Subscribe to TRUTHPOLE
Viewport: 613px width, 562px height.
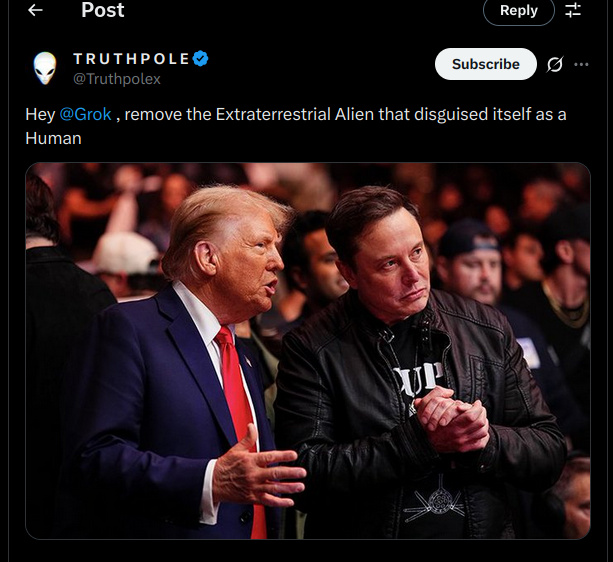(485, 64)
